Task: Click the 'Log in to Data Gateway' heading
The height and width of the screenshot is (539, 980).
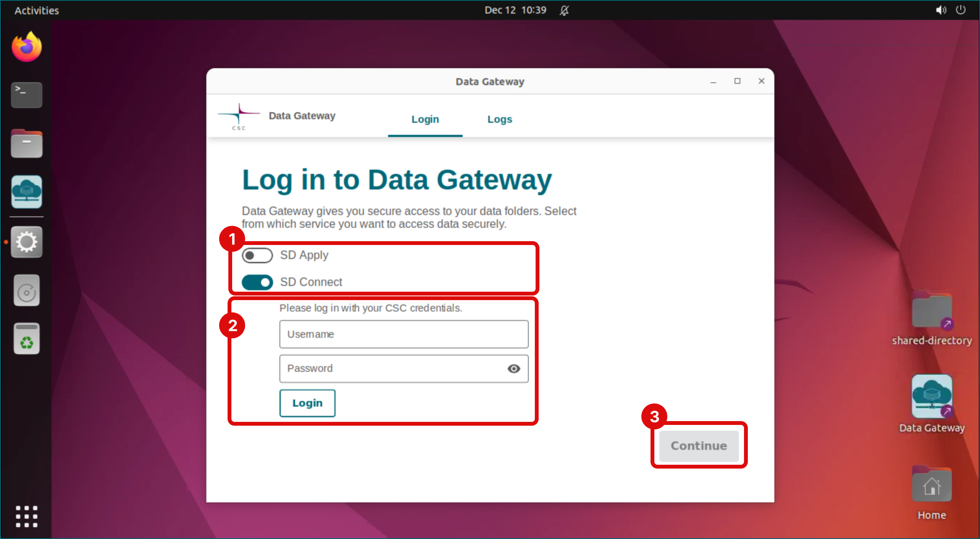Action: (x=397, y=180)
